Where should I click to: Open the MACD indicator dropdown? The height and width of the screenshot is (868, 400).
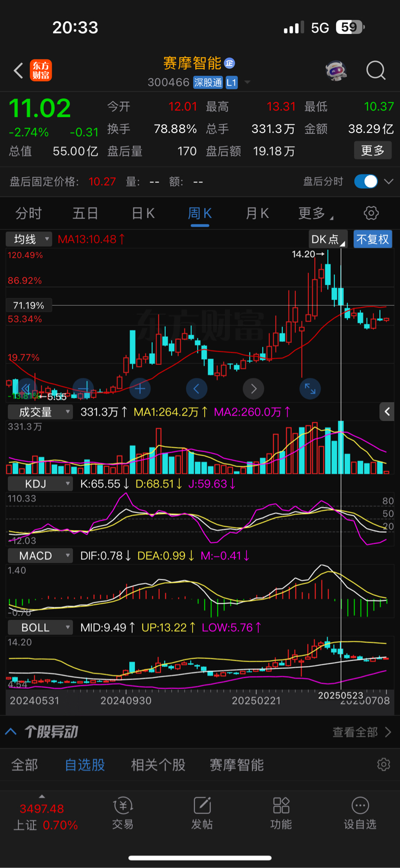[x=40, y=556]
